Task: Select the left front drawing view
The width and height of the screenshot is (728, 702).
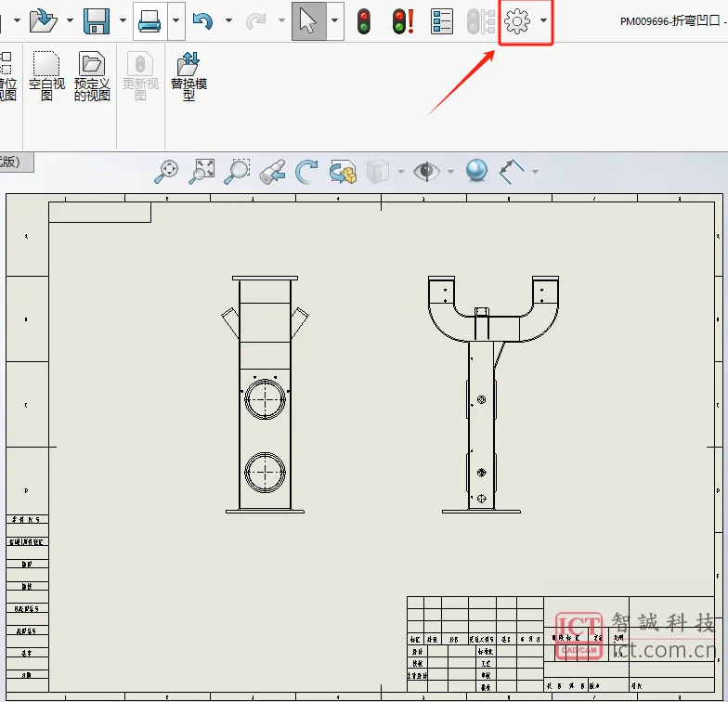Action: (x=266, y=395)
